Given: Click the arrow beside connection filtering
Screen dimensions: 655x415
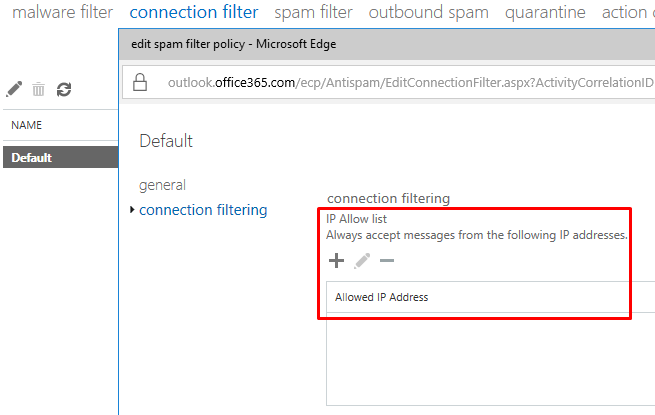Looking at the screenshot, I should [x=132, y=209].
